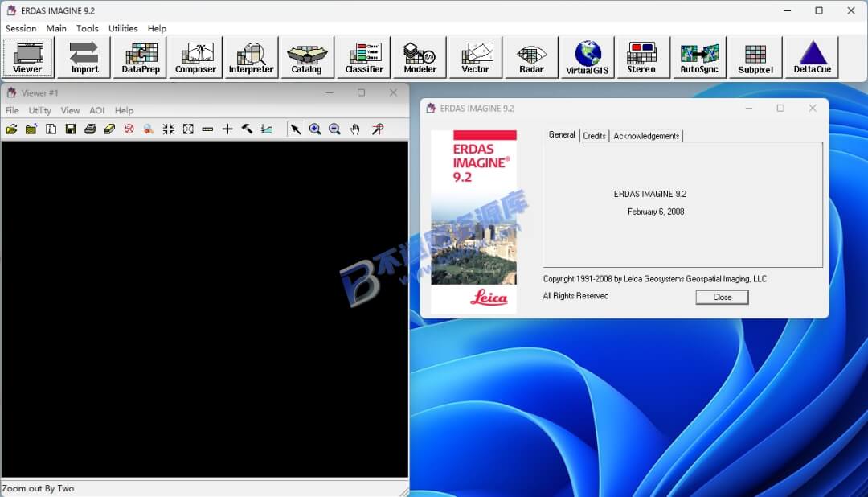Click the red circular icon in Viewer toolbar
The width and height of the screenshot is (868, 497).
[129, 129]
